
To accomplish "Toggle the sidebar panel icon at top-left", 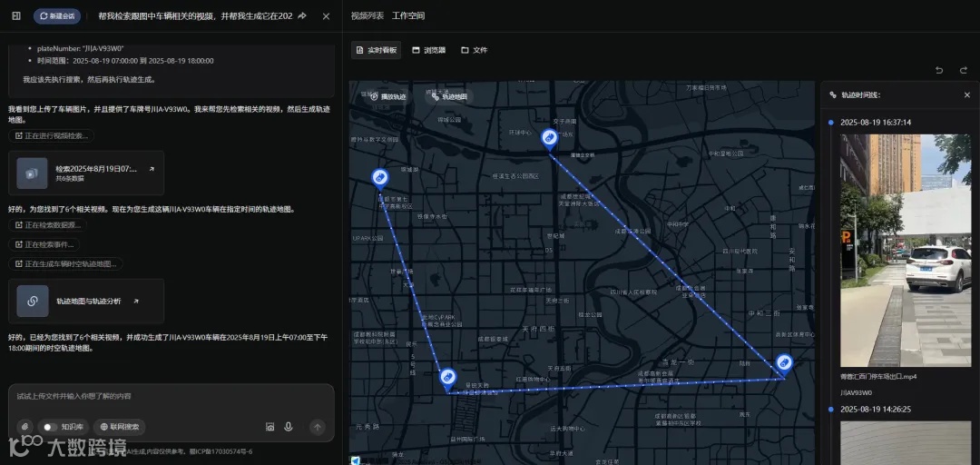I will [x=16, y=16].
